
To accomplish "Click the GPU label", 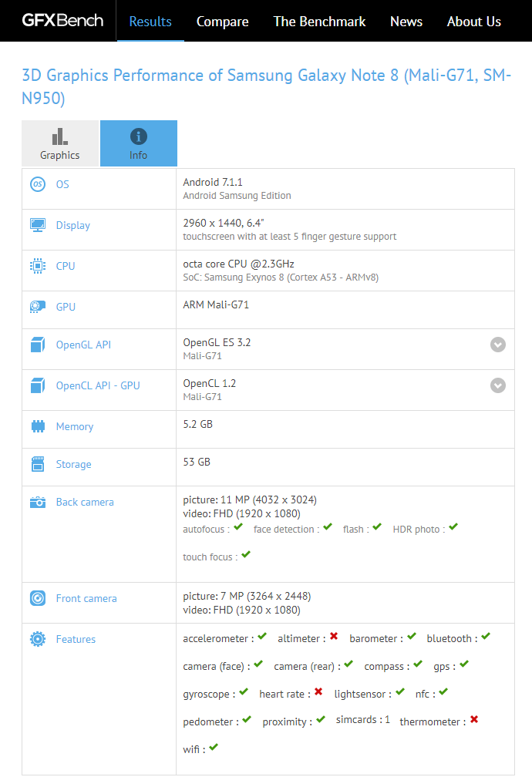I will pos(66,307).
